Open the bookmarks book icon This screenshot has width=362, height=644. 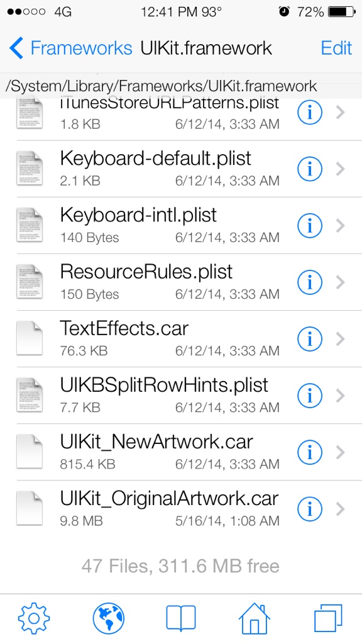[x=181, y=618]
